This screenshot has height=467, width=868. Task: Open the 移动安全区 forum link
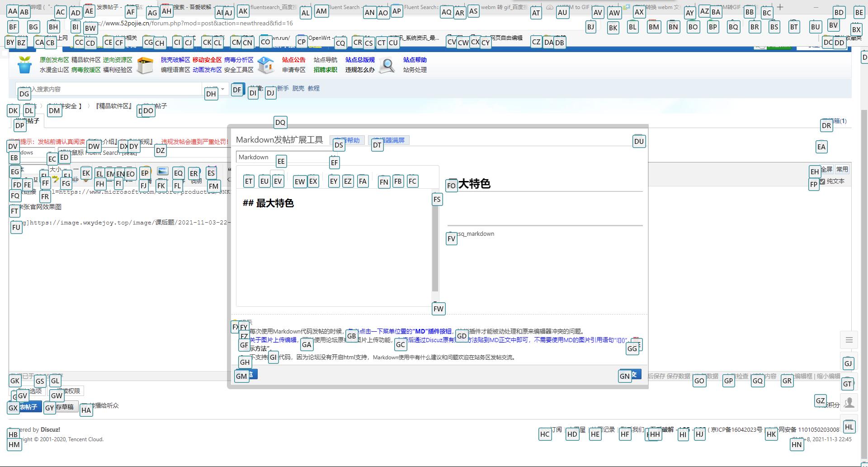point(207,60)
